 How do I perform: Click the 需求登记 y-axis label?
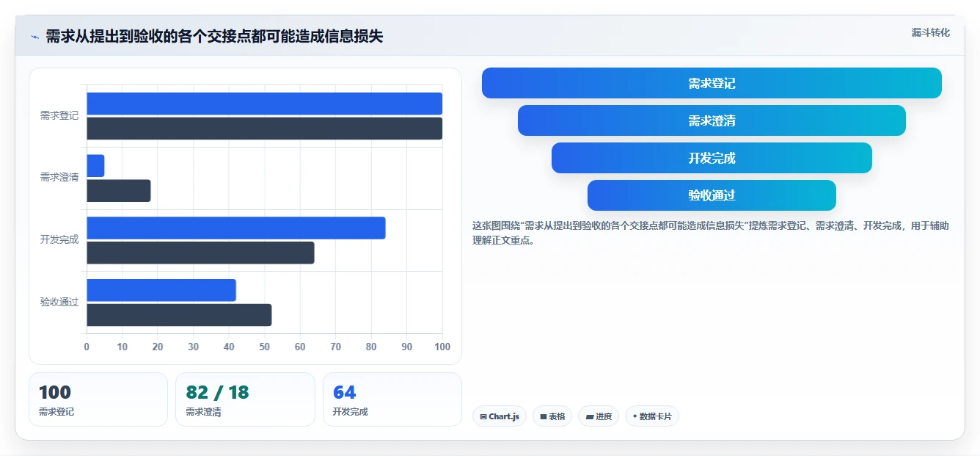click(59, 116)
